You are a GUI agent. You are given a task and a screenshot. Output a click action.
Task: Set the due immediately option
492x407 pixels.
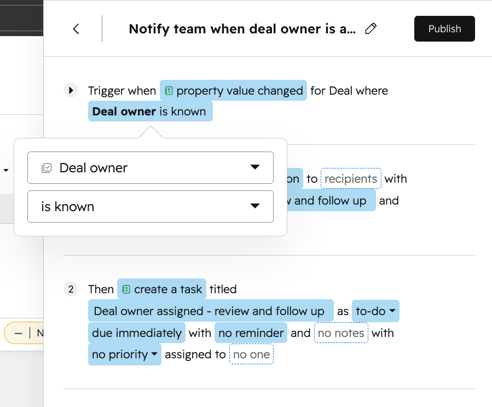pyautogui.click(x=137, y=333)
